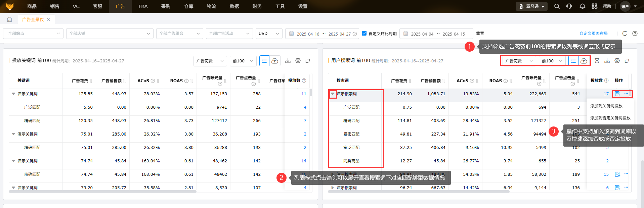Toggle list view in user search terms panel

click(573, 61)
